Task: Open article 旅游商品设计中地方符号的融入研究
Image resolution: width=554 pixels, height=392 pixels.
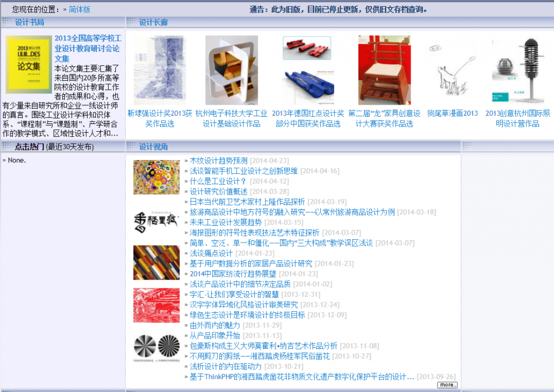Action: (x=292, y=212)
